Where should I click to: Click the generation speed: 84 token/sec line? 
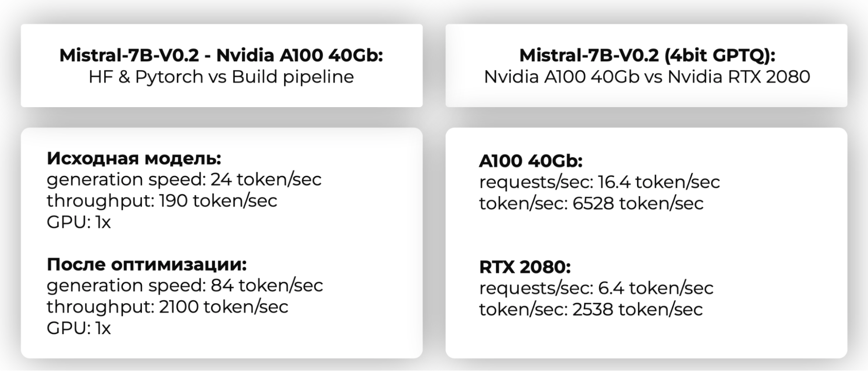[185, 286]
